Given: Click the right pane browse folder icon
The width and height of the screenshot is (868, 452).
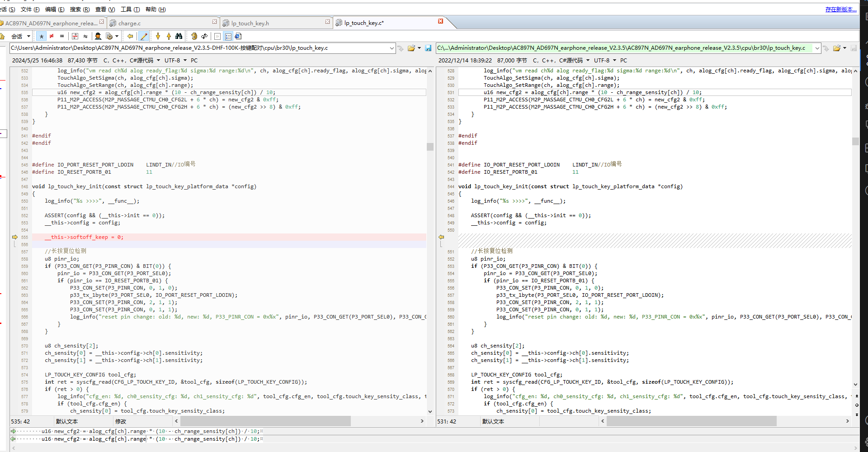Looking at the screenshot, I should (836, 48).
